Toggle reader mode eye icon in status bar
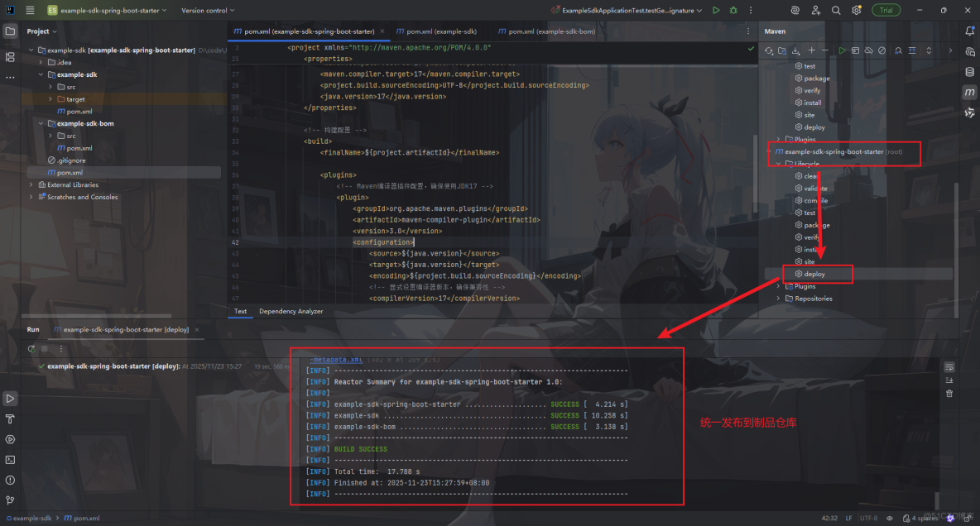Viewport: 980px width, 526px height. 889,519
